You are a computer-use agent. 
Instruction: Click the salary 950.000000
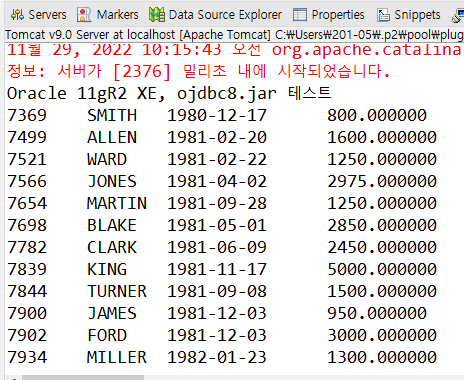click(x=377, y=313)
